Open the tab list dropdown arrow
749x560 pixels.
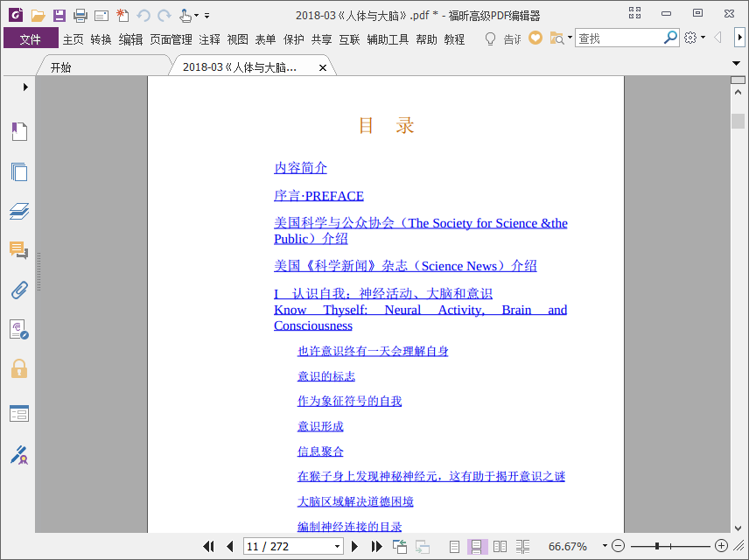coord(736,63)
